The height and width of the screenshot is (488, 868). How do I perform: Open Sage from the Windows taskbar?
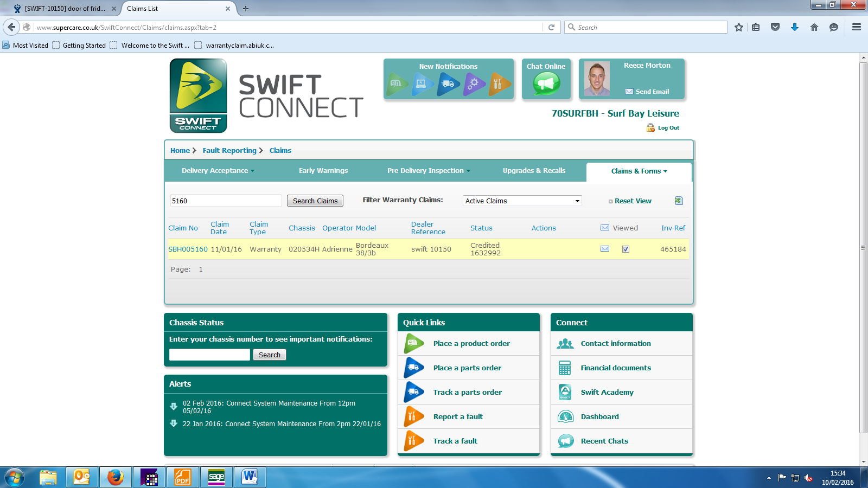point(216,477)
